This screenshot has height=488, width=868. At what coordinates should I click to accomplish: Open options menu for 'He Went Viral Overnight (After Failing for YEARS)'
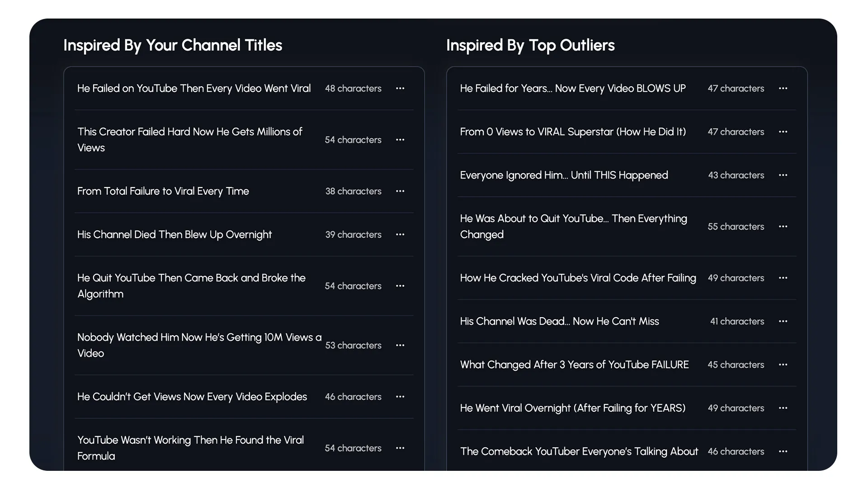(x=783, y=408)
